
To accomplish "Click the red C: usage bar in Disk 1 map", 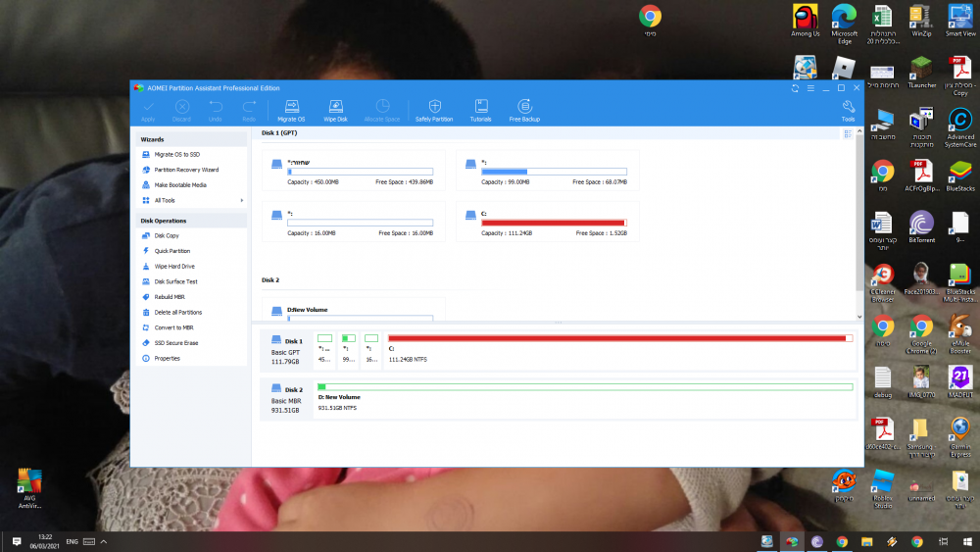I will (x=620, y=338).
